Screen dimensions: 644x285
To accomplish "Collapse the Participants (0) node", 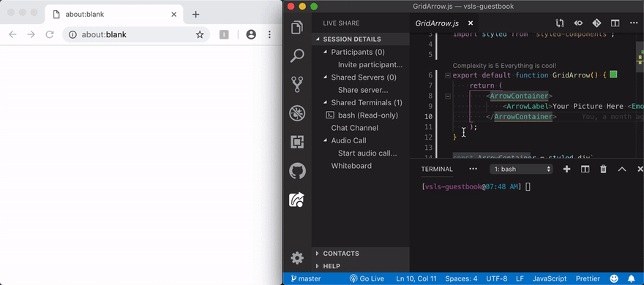I will [x=325, y=52].
